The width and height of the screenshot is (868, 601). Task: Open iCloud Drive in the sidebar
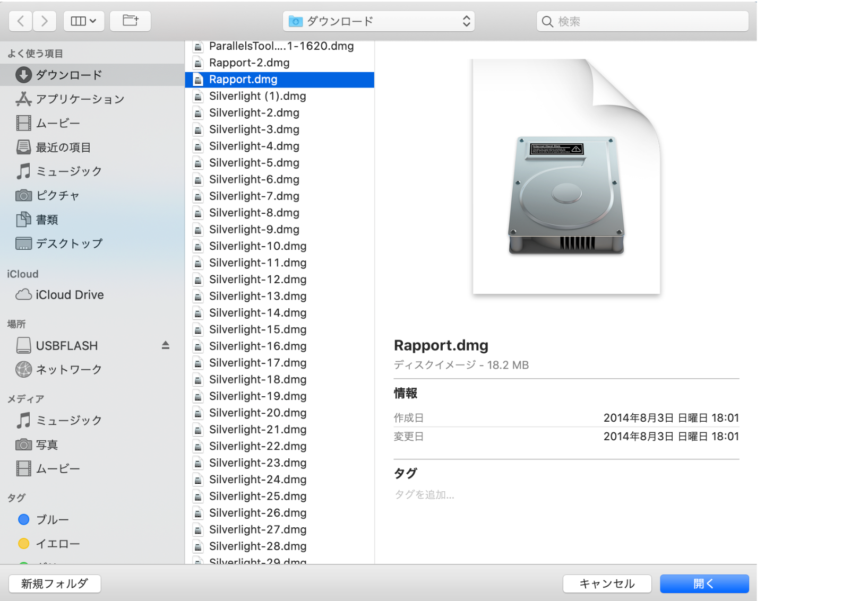(69, 295)
